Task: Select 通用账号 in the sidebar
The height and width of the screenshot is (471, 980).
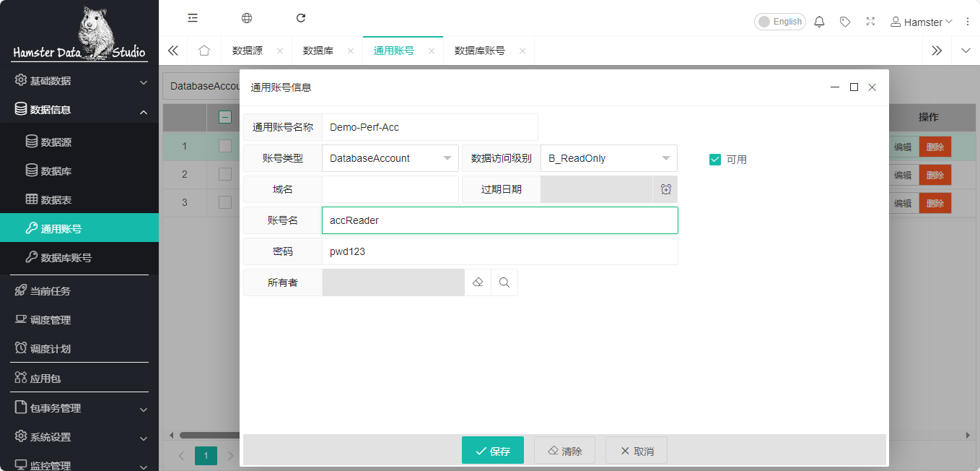Action: pos(79,229)
